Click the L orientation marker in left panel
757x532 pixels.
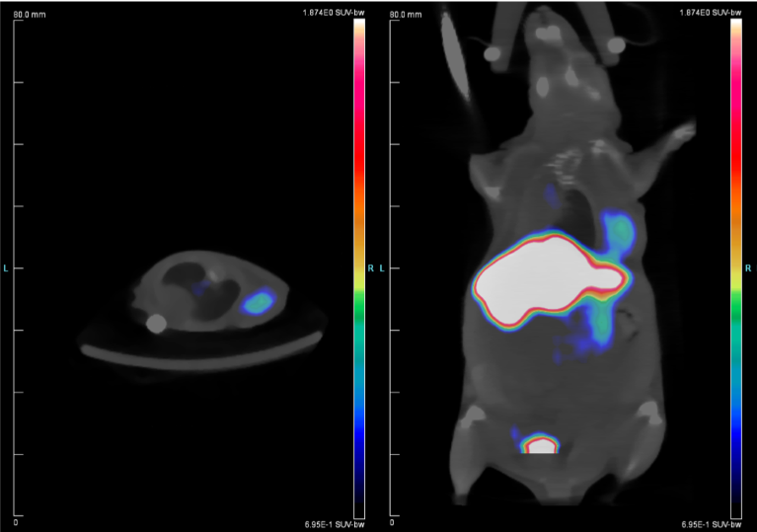click(x=7, y=267)
